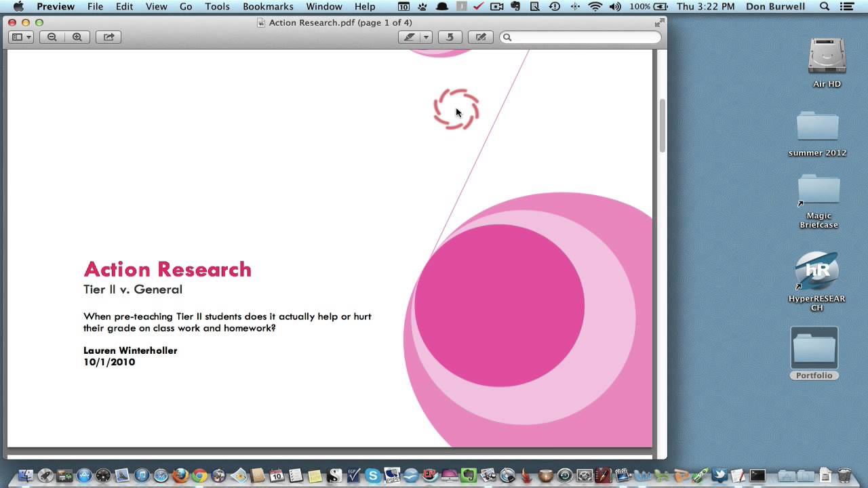Viewport: 868px width, 488px height.
Task: Select the HyperRESEARCH desktop shortcut
Action: [817, 281]
